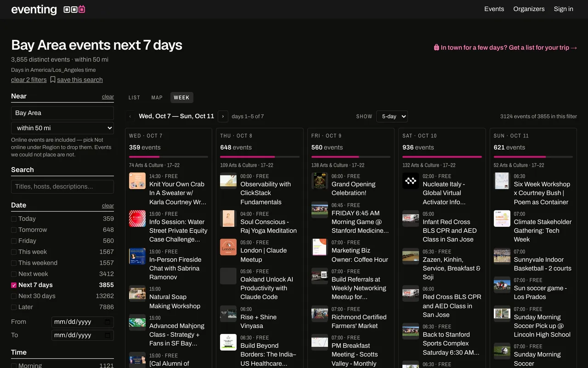Open Sunnyvale Indoor Basketball event
Viewport: 588px width, 368px height.
coord(533,260)
